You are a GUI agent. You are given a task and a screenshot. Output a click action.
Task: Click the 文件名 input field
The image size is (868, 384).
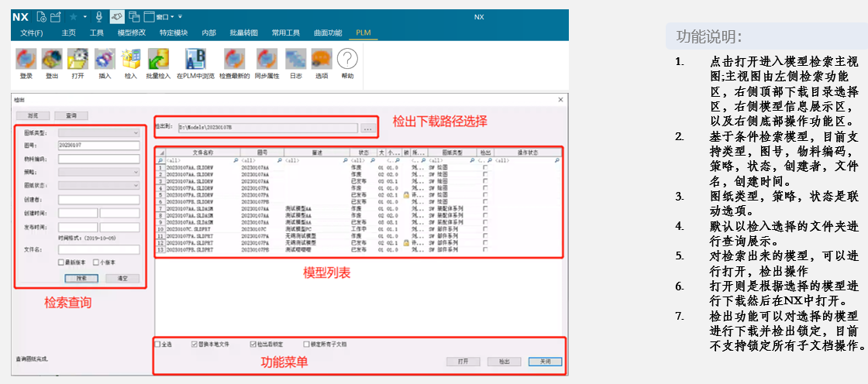(99, 249)
